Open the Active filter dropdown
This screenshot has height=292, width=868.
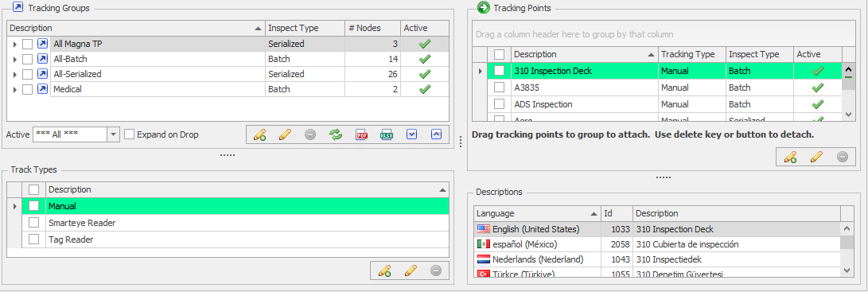coord(114,134)
